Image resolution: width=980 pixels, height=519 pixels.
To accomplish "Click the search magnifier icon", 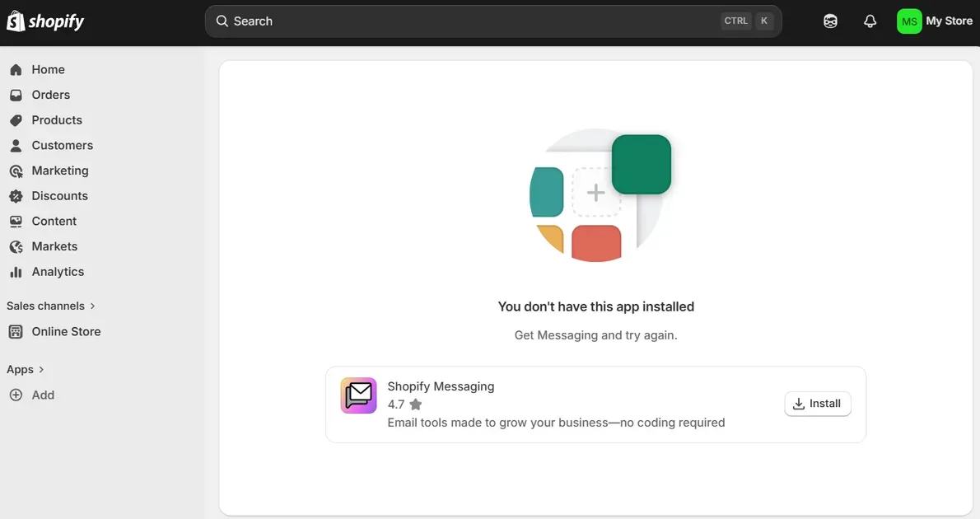I will pyautogui.click(x=222, y=21).
